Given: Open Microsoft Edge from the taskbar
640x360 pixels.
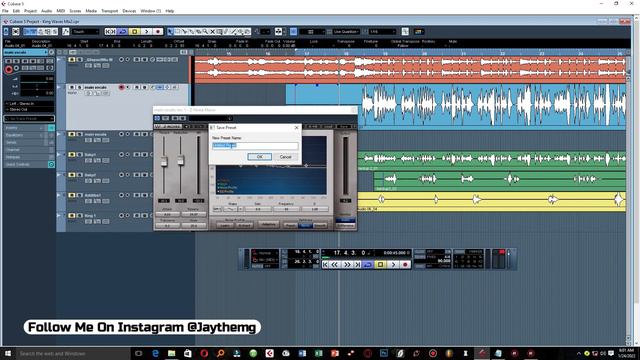Looking at the screenshot, I should coord(155,353).
